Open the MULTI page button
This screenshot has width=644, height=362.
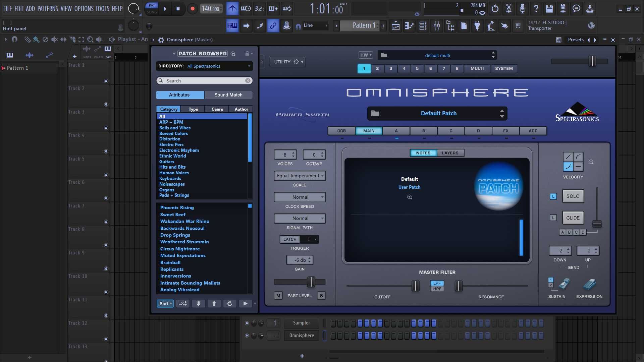477,68
